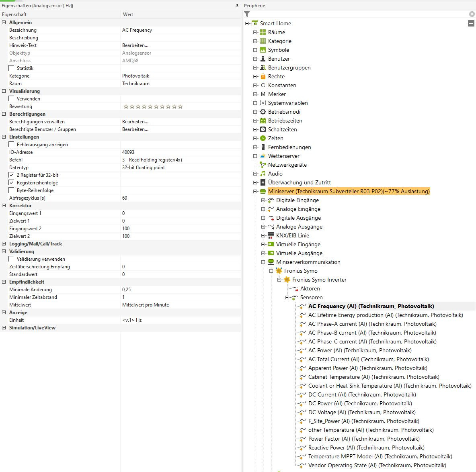Set rating using the Bewertung stars

click(x=153, y=106)
